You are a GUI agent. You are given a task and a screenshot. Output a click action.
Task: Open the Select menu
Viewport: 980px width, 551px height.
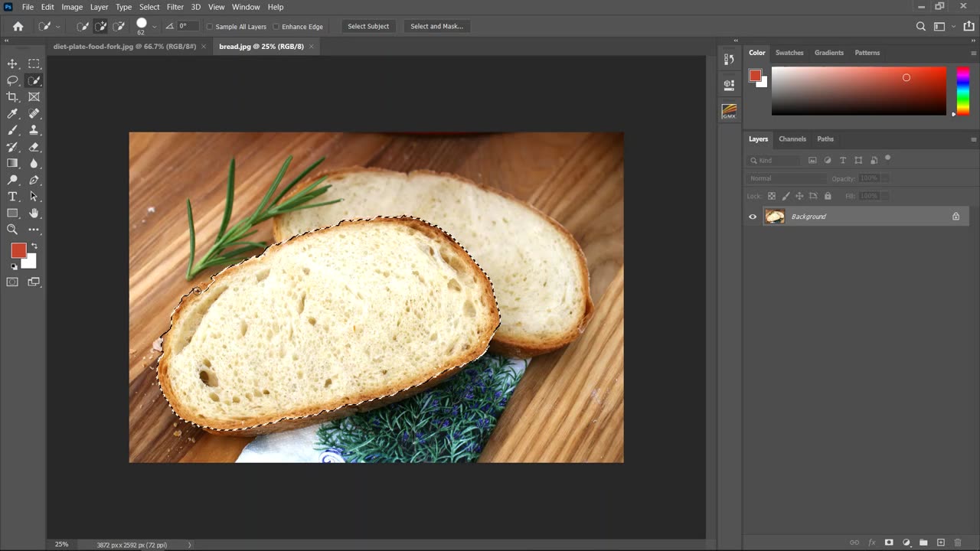click(x=149, y=7)
